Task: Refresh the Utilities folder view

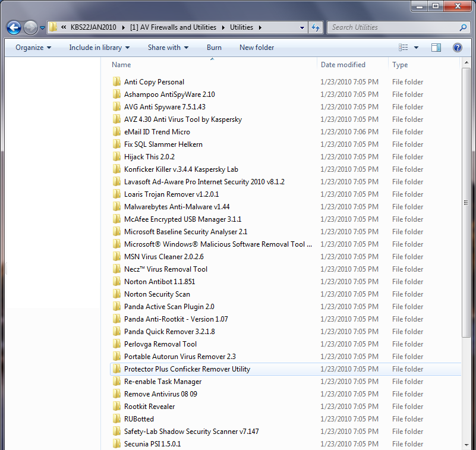Action: coord(316,27)
